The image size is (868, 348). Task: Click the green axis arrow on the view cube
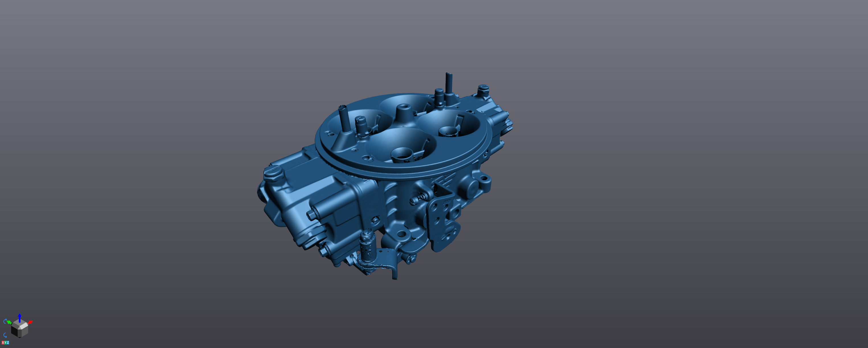(x=9, y=322)
